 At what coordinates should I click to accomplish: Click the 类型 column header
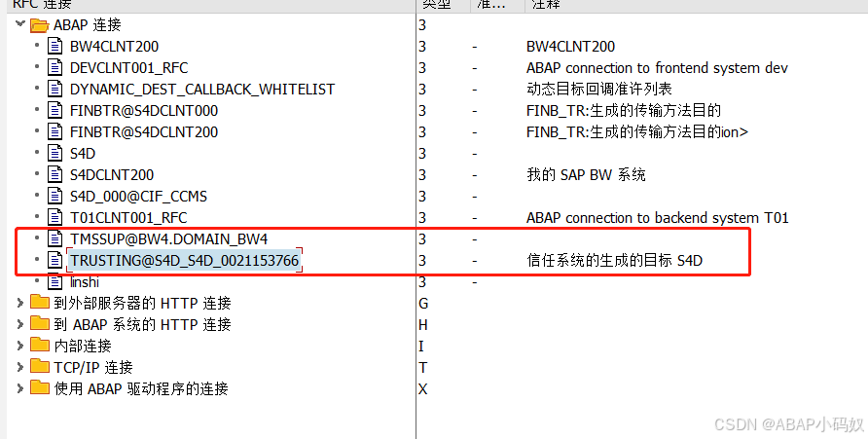tap(443, 5)
